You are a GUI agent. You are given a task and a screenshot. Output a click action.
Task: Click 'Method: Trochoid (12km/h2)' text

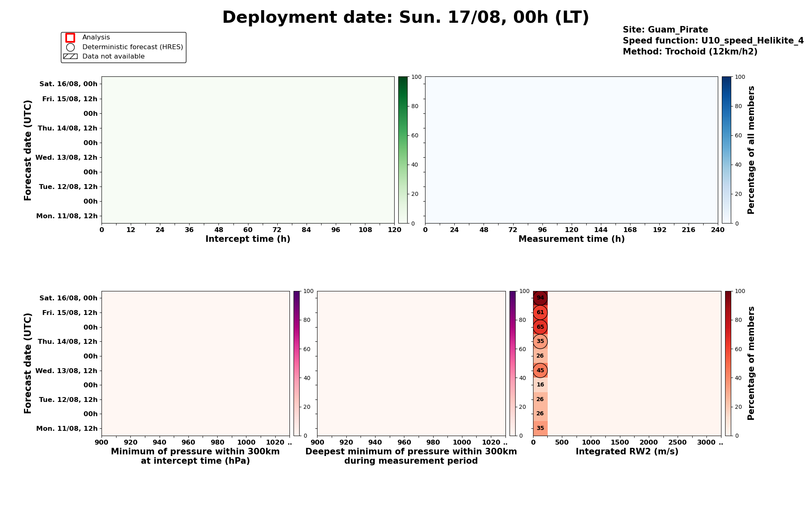point(690,52)
